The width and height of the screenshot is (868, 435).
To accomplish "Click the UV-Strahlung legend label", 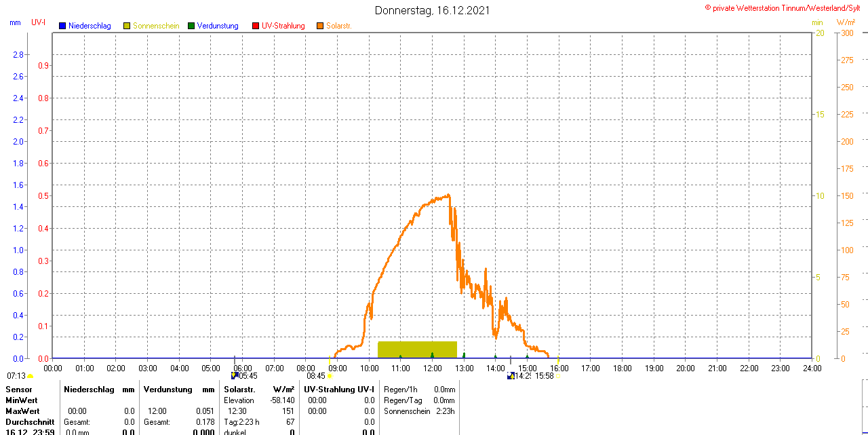I will point(283,26).
